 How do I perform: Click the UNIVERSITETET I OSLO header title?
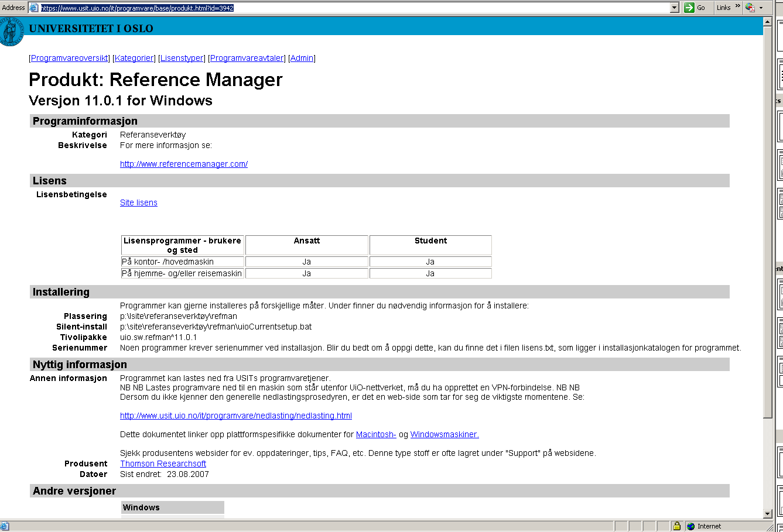[91, 28]
